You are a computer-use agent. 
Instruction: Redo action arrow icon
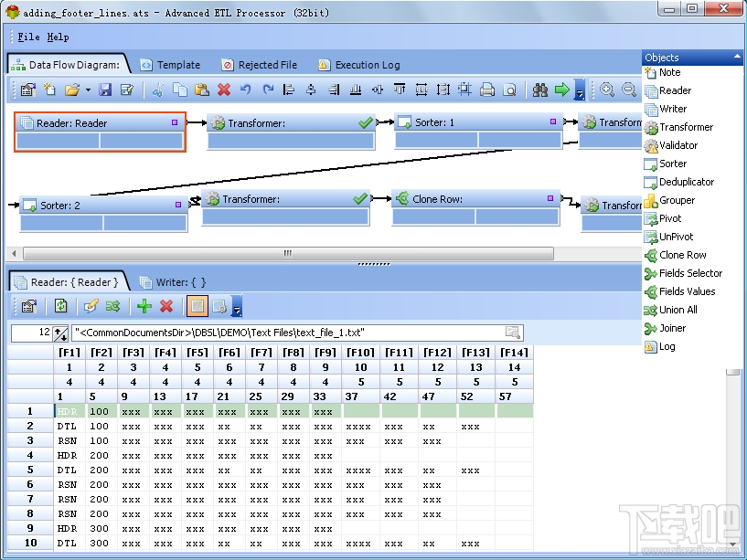pos(268,90)
